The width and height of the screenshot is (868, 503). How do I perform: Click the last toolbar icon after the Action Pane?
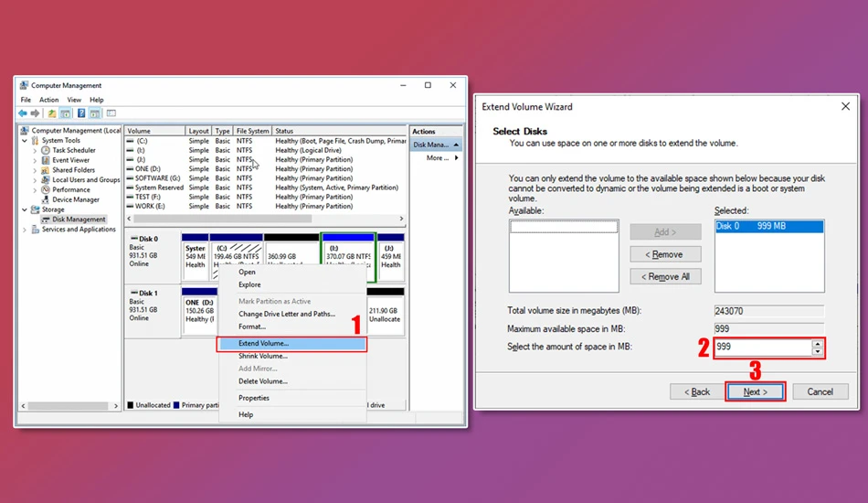click(111, 113)
